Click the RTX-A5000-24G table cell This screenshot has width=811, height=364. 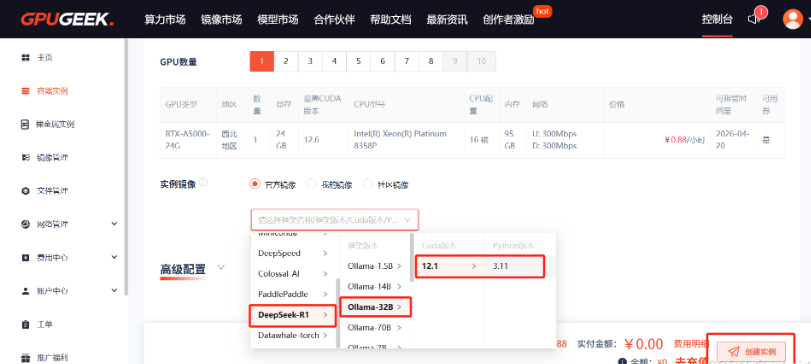pyautogui.click(x=187, y=140)
